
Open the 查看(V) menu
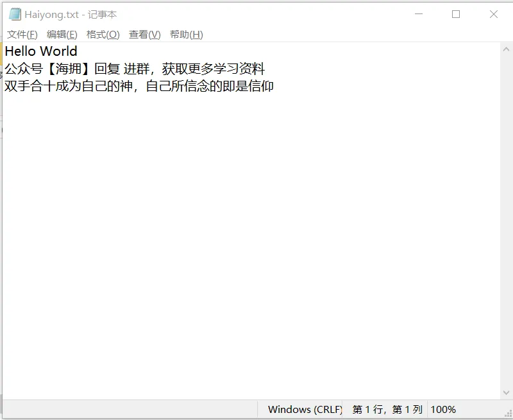(x=145, y=35)
